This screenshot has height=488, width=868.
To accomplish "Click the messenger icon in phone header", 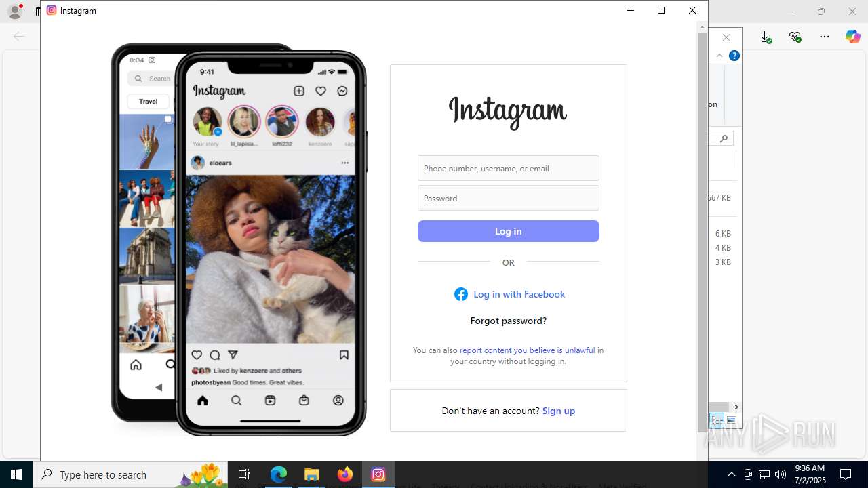I will click(x=342, y=91).
